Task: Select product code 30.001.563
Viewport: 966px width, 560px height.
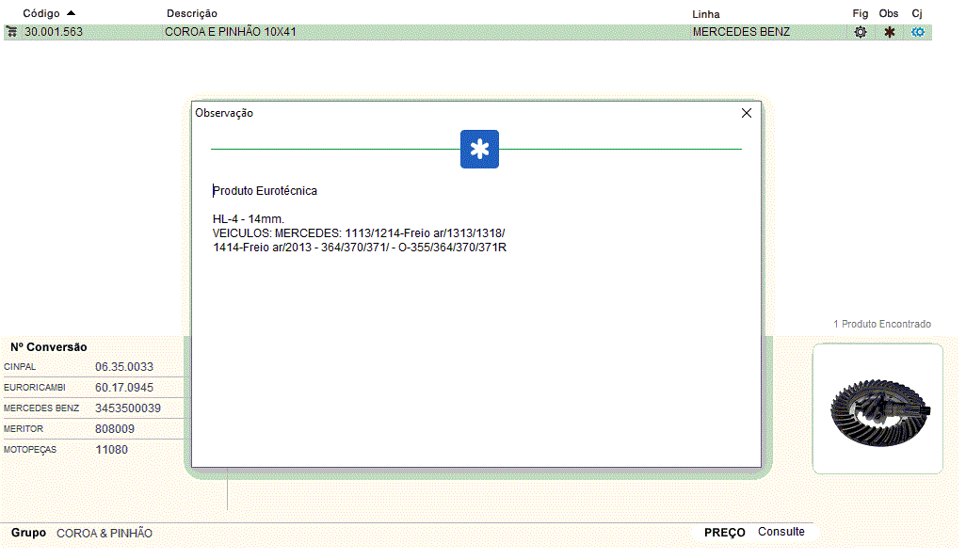Action: coord(54,32)
